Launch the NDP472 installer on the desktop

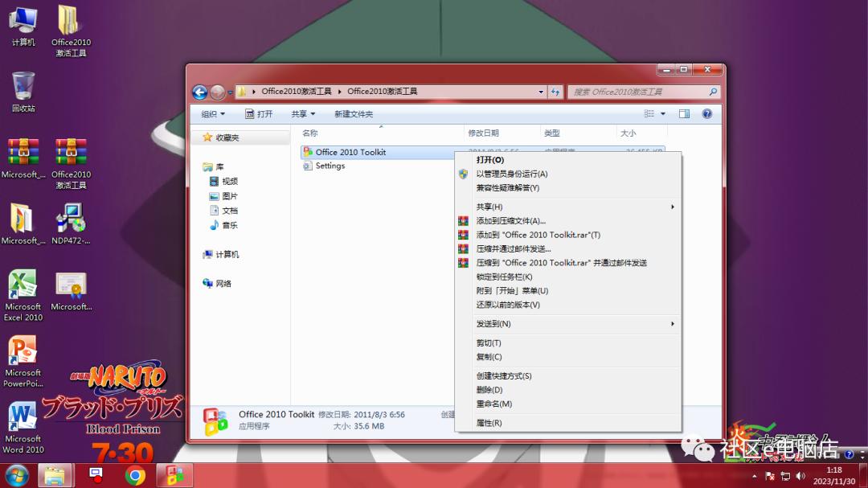(x=70, y=217)
